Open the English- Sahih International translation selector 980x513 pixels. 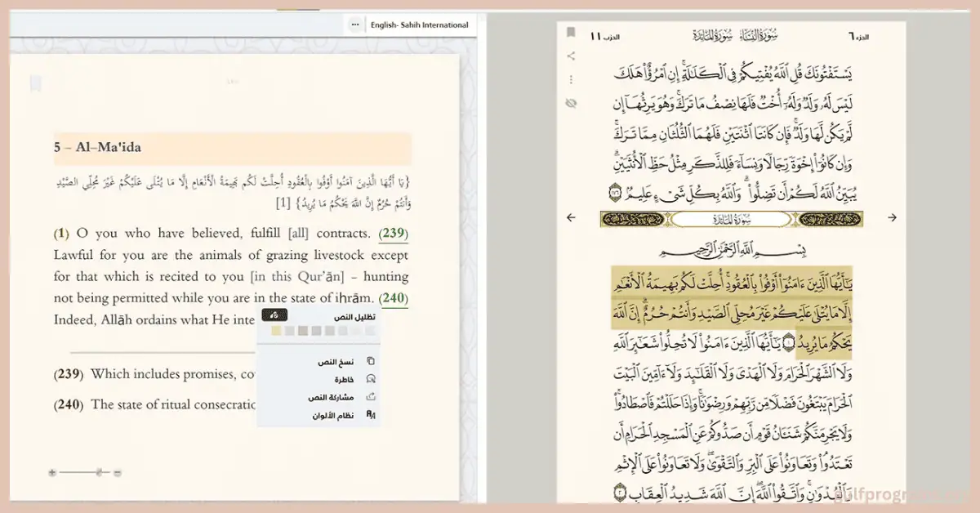[x=421, y=25]
